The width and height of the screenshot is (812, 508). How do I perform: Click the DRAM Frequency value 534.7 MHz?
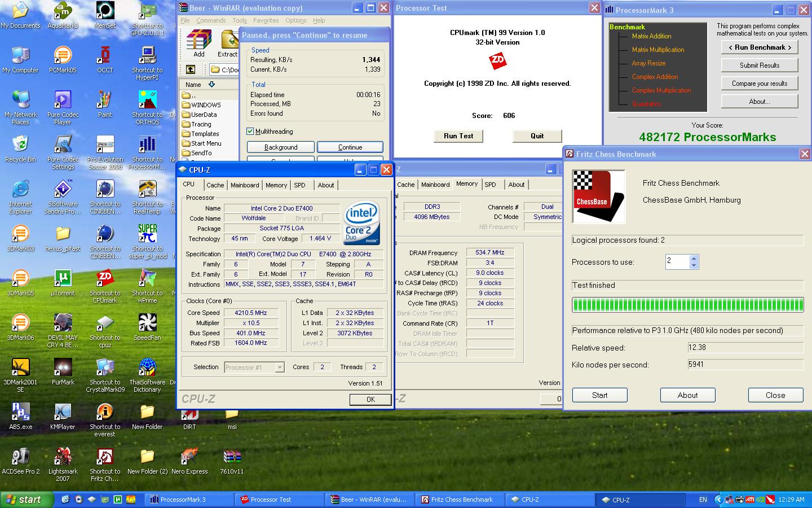[490, 253]
